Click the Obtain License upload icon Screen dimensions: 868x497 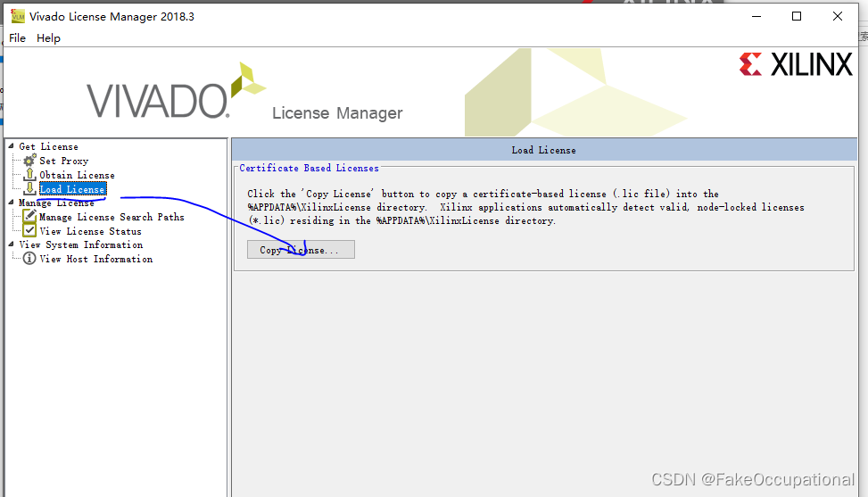click(30, 174)
